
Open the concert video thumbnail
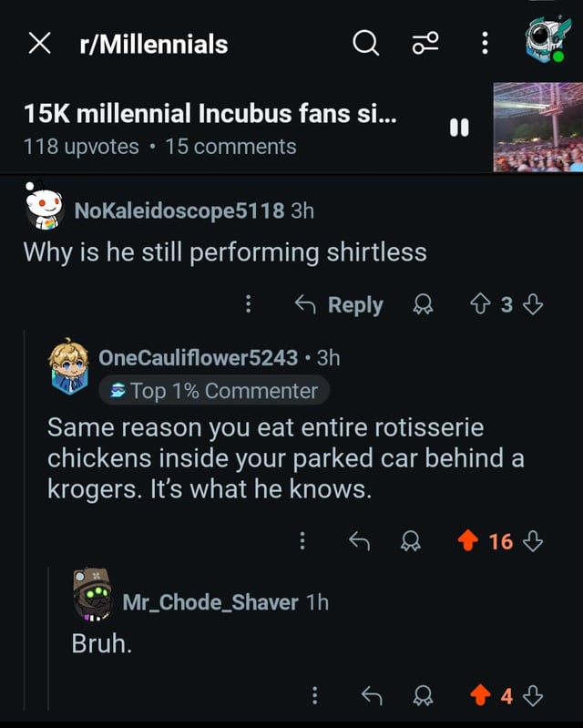[537, 127]
